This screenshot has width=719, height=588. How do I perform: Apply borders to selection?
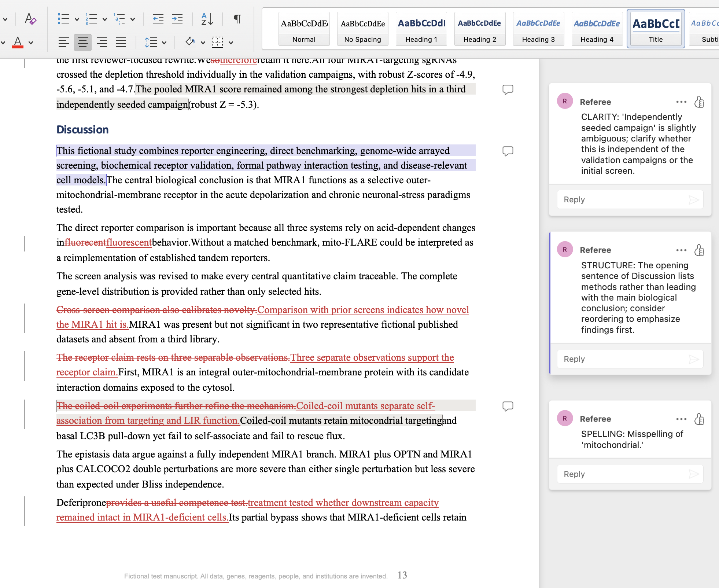[x=217, y=42]
